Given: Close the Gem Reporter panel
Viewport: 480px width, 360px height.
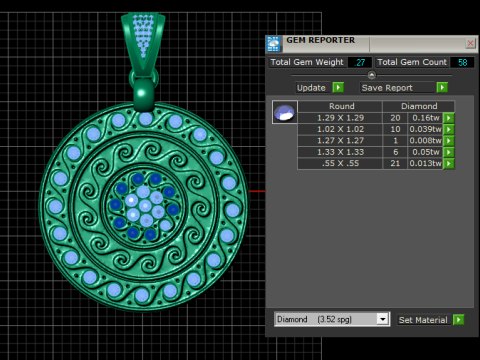Looking at the screenshot, I should coord(470,43).
